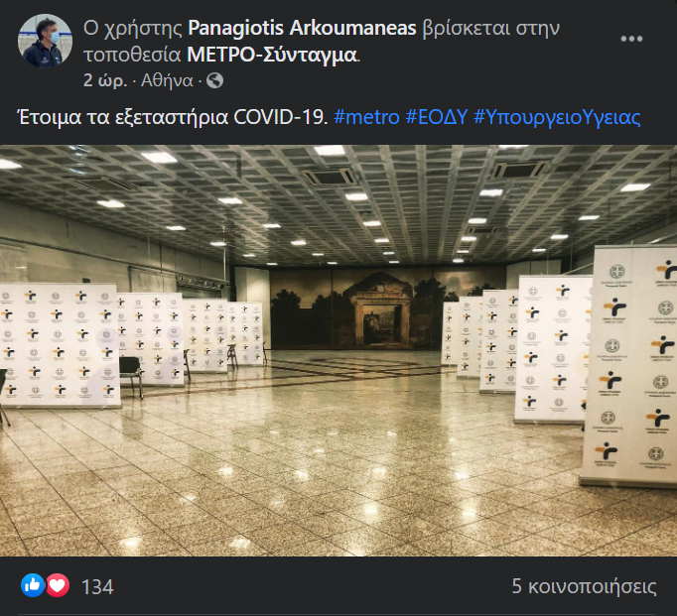
Task: Open the Panagiotis Arkoumaneas profile name link
Action: pos(302,28)
